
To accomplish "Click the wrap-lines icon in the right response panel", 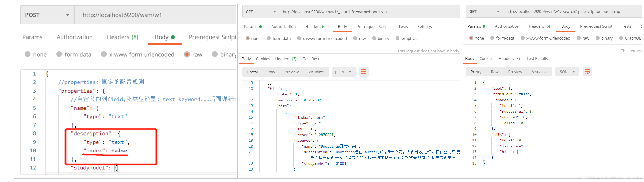I will [x=587, y=72].
